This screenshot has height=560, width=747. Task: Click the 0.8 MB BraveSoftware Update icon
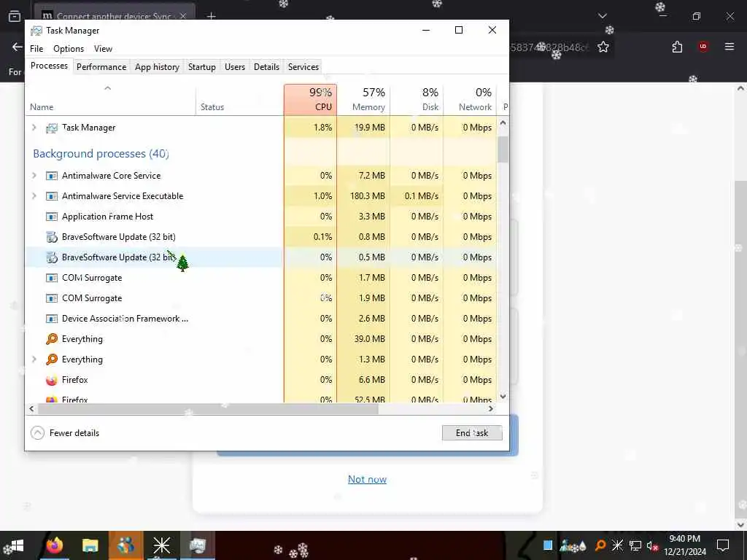[52, 237]
